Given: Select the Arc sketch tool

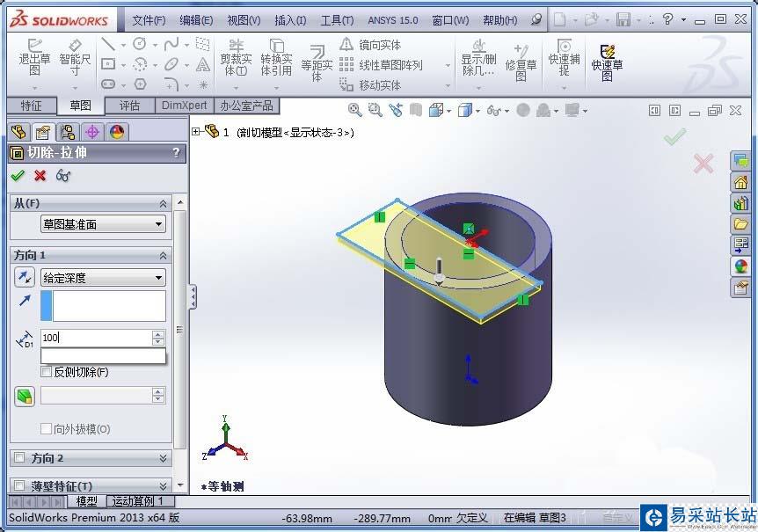Looking at the screenshot, I should tap(140, 64).
